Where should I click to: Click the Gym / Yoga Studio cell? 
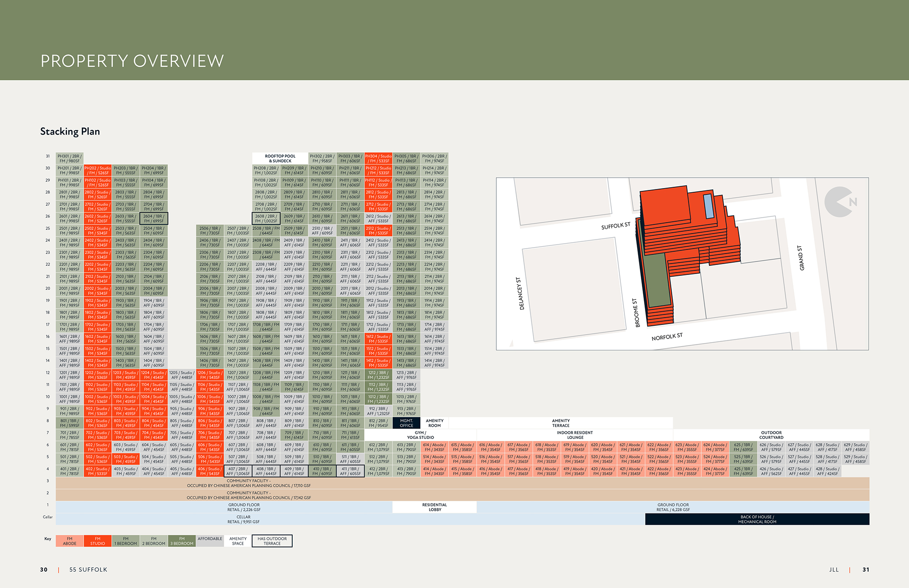point(420,435)
